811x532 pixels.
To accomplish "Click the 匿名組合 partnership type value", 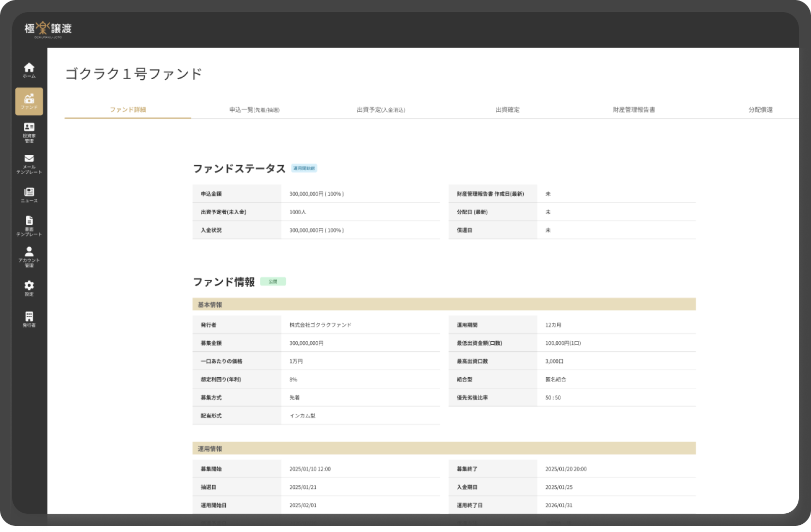I will pyautogui.click(x=555, y=380).
